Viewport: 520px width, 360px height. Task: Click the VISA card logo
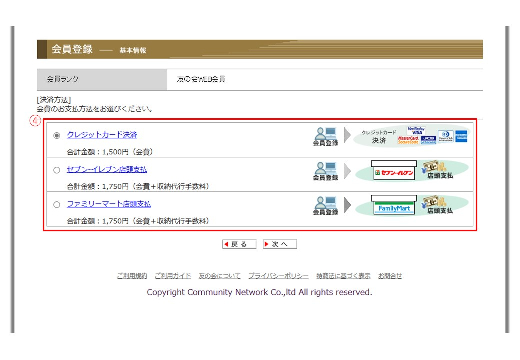tap(416, 130)
